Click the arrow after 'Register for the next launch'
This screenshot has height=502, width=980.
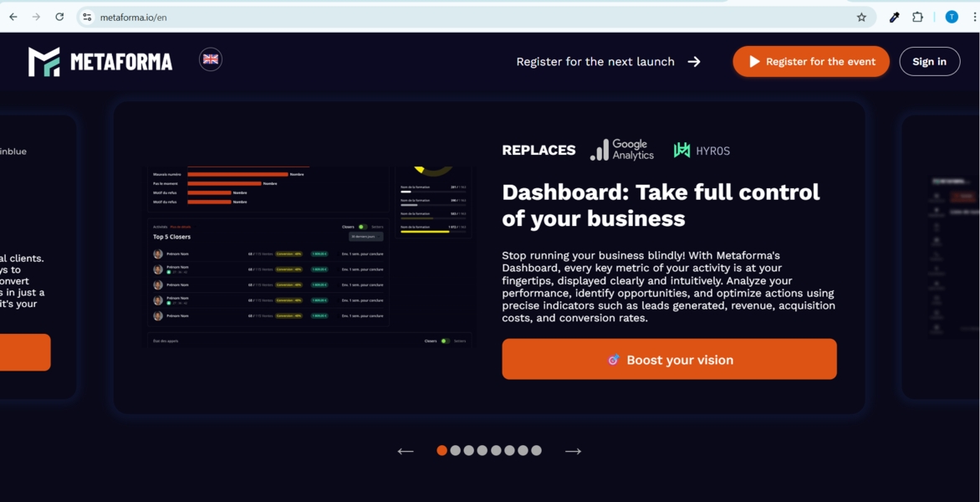coord(694,61)
